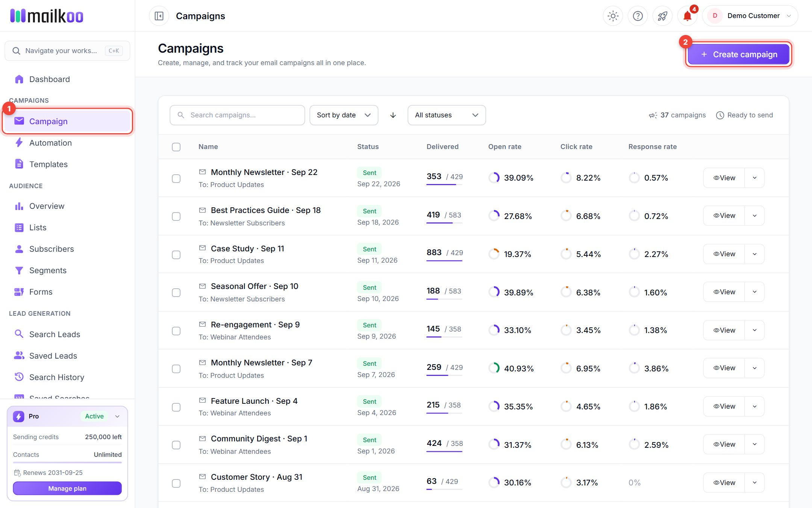812x508 pixels.
Task: Select the Re-engagement · Sep 9 checkbox
Action: (176, 331)
